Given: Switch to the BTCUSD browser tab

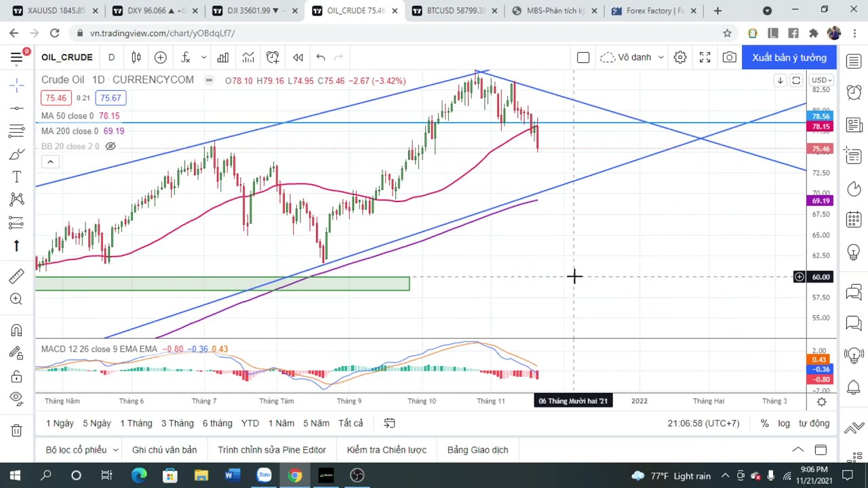Looking at the screenshot, I should point(454,11).
